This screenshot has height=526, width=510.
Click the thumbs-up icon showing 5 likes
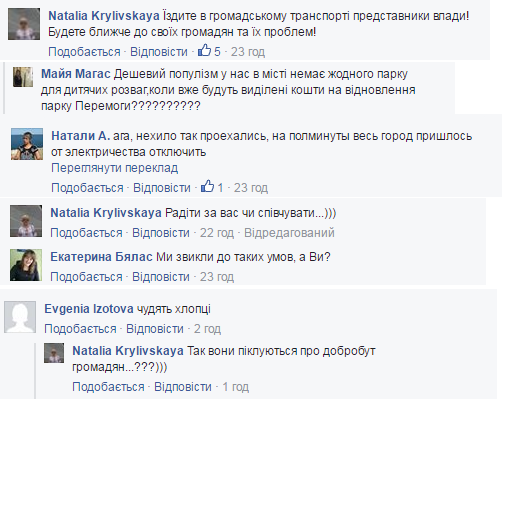tap(204, 51)
